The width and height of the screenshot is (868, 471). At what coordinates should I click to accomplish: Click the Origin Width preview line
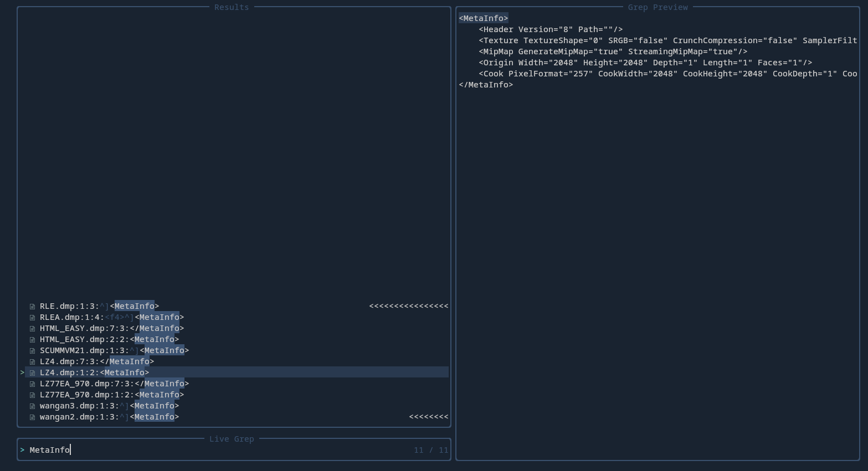(645, 63)
